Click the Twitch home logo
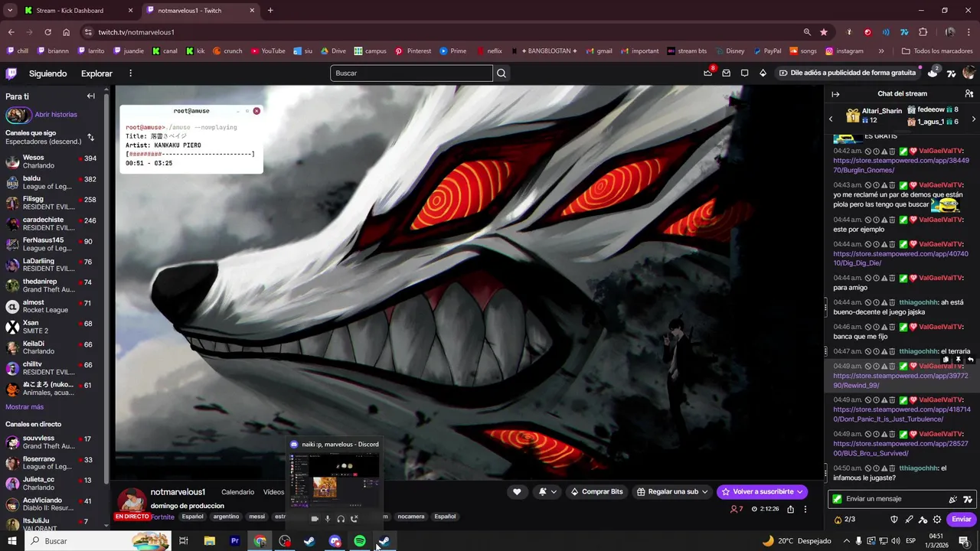The height and width of the screenshot is (551, 980). tap(11, 73)
